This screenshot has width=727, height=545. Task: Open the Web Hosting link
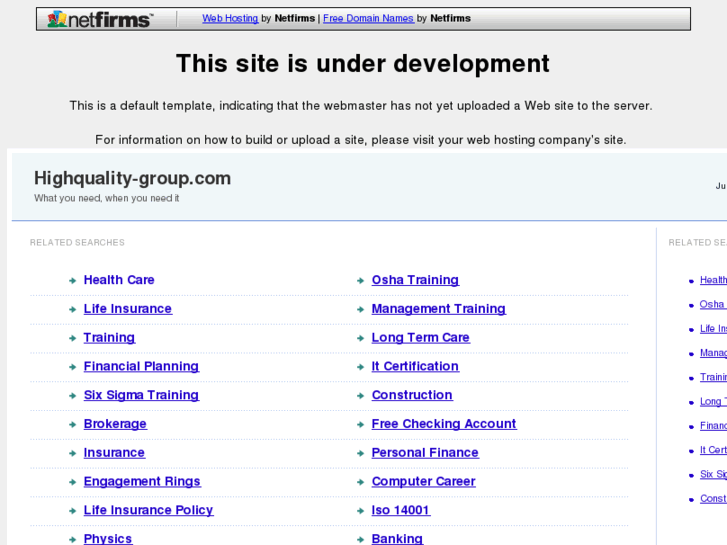tap(230, 18)
